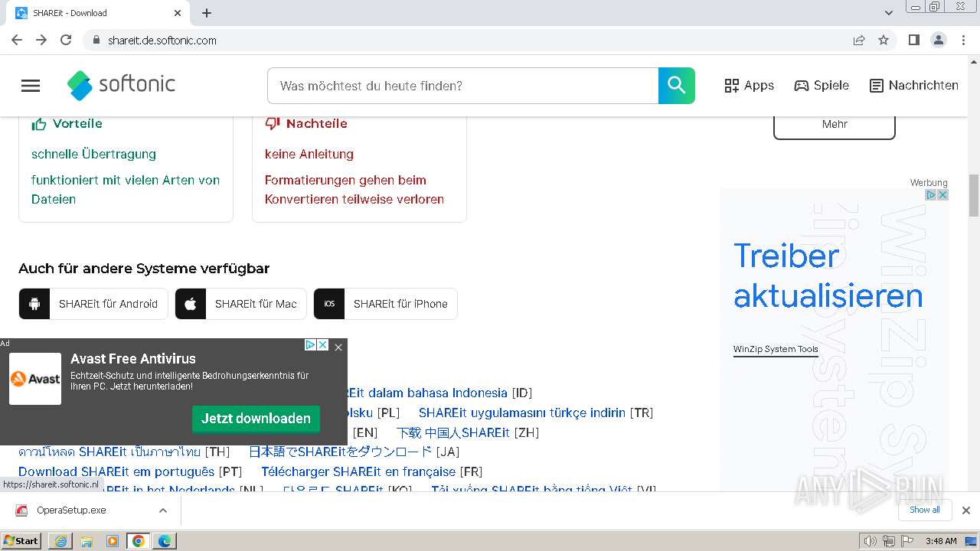Open a new browser tab

[x=207, y=13]
